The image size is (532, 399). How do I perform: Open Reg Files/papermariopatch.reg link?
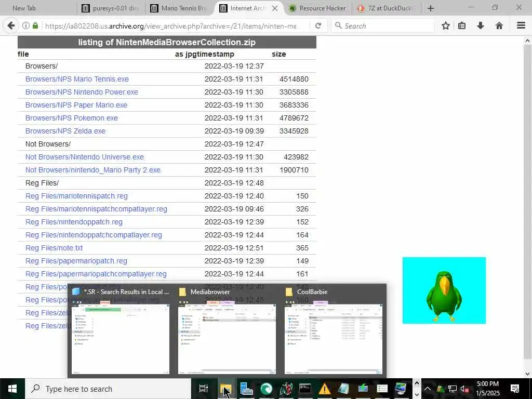(76, 261)
